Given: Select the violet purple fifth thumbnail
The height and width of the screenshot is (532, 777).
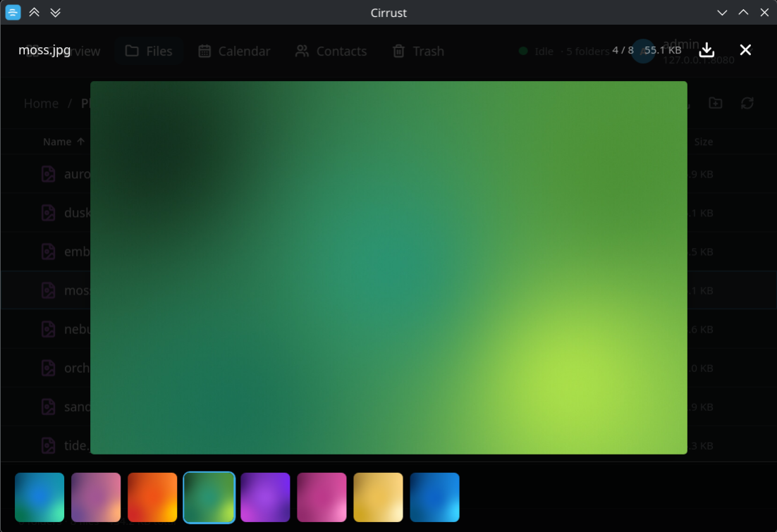Looking at the screenshot, I should [266, 497].
